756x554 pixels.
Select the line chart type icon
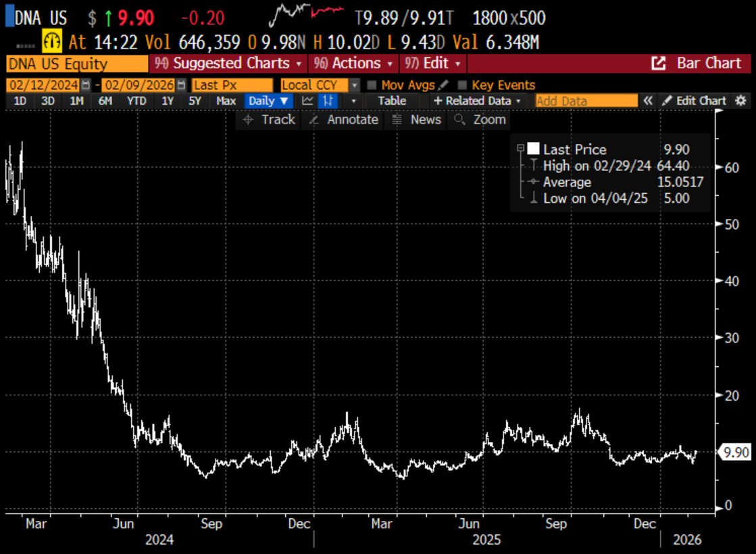click(307, 101)
